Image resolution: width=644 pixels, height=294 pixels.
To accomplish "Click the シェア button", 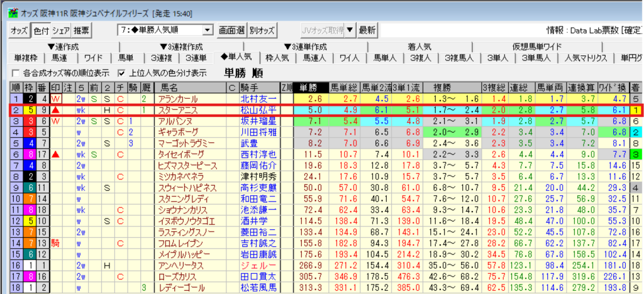I will 60,30.
